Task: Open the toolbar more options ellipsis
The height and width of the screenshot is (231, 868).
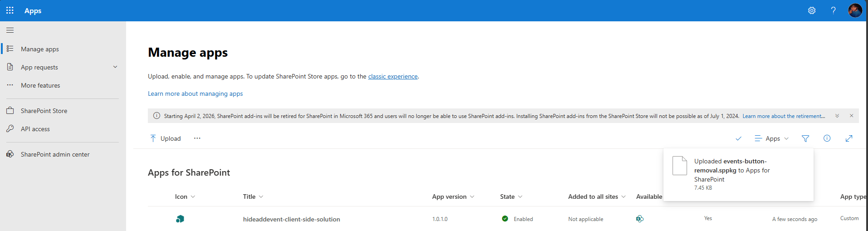Action: pos(197,138)
